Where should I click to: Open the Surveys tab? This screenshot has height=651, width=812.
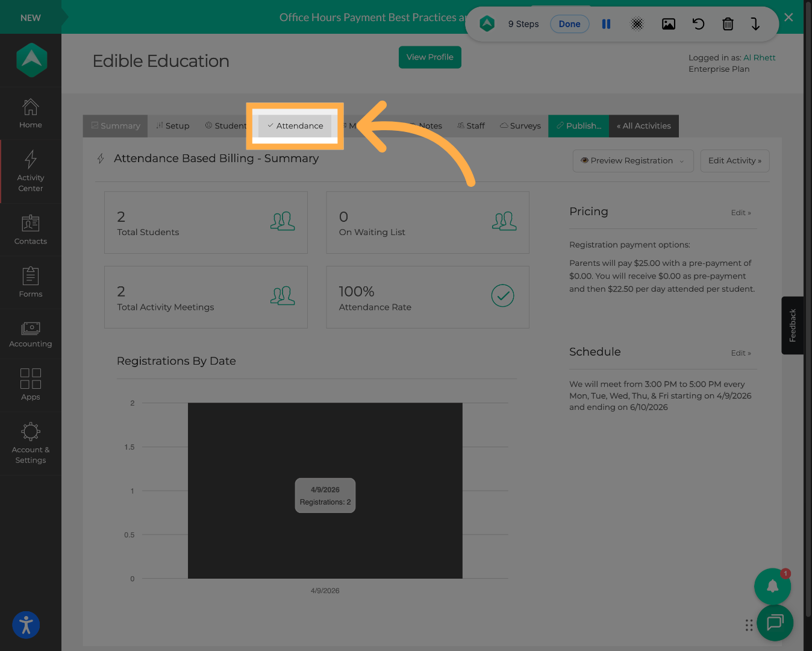click(520, 126)
